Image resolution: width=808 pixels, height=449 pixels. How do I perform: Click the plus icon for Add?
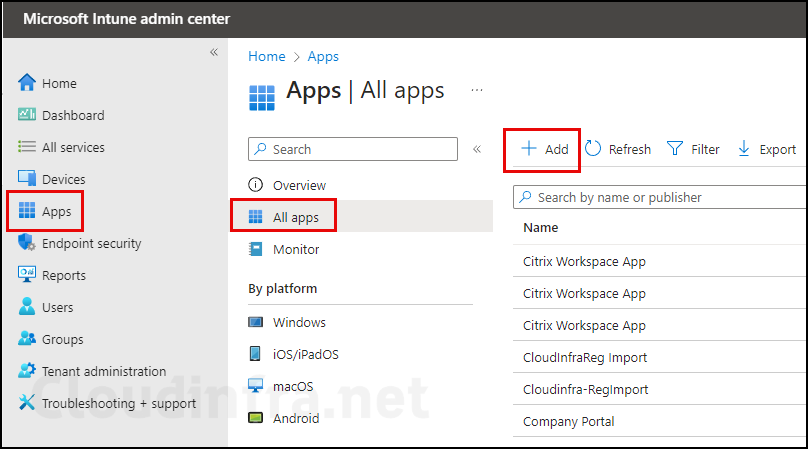tap(529, 148)
